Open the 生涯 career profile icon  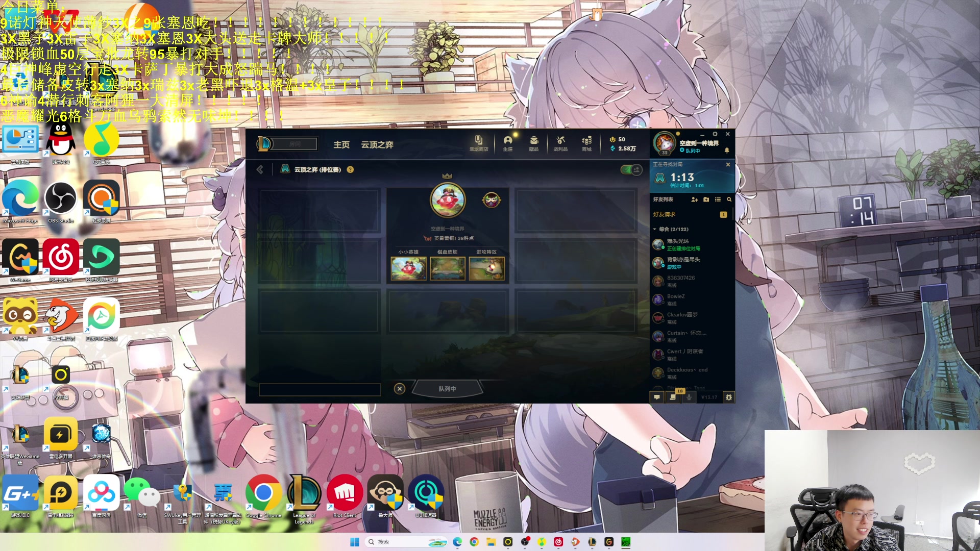pos(508,143)
